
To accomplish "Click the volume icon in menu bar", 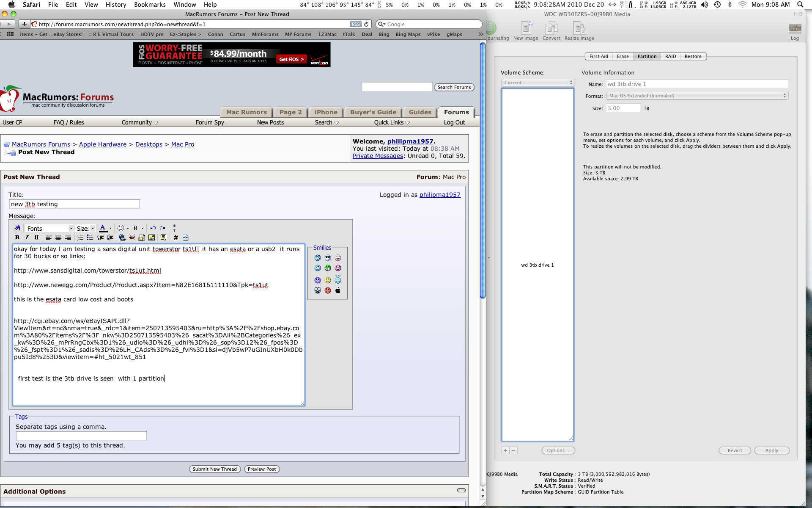I will [x=704, y=5].
